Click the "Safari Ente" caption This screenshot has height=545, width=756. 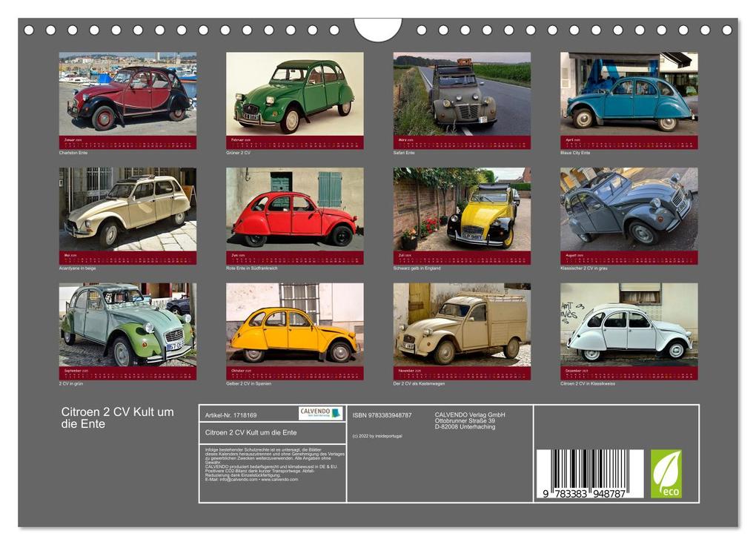pyautogui.click(x=404, y=153)
